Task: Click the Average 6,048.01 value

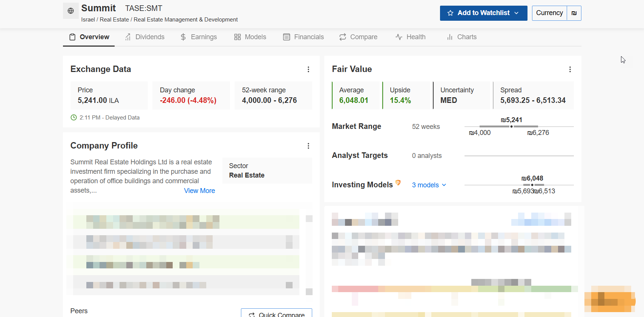Action: click(x=354, y=101)
